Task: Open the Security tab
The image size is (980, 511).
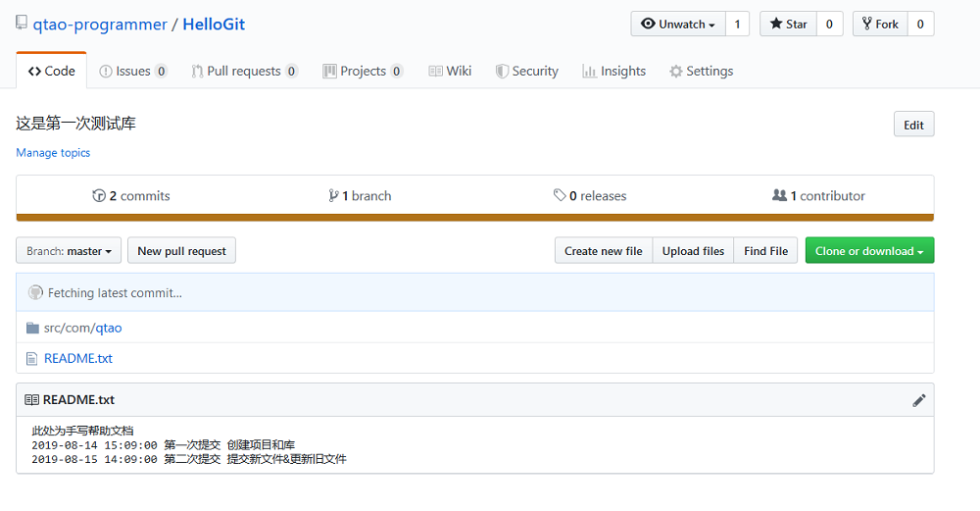Action: (527, 71)
